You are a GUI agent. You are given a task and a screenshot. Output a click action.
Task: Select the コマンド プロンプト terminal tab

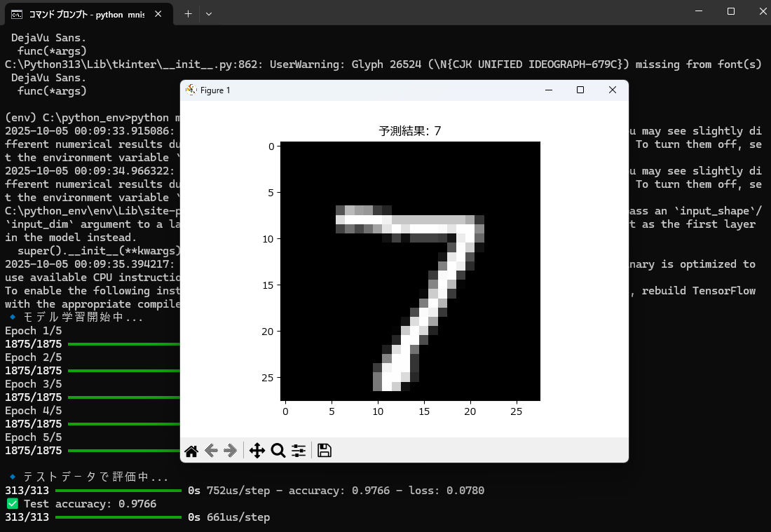(84, 13)
